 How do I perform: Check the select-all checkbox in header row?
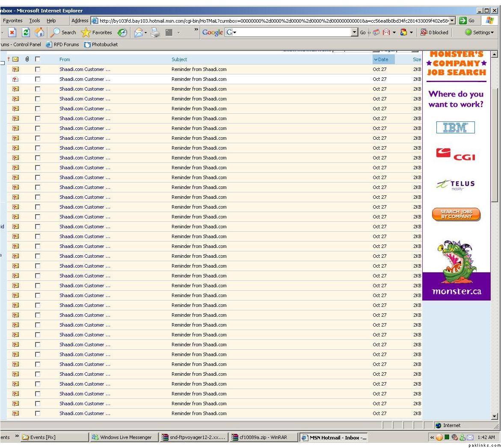coord(38,59)
